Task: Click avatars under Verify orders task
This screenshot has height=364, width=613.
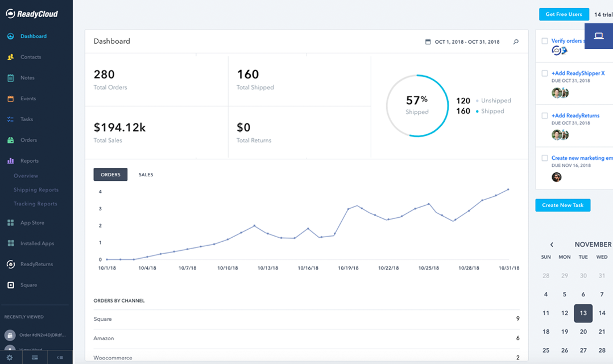Action: 560,51
